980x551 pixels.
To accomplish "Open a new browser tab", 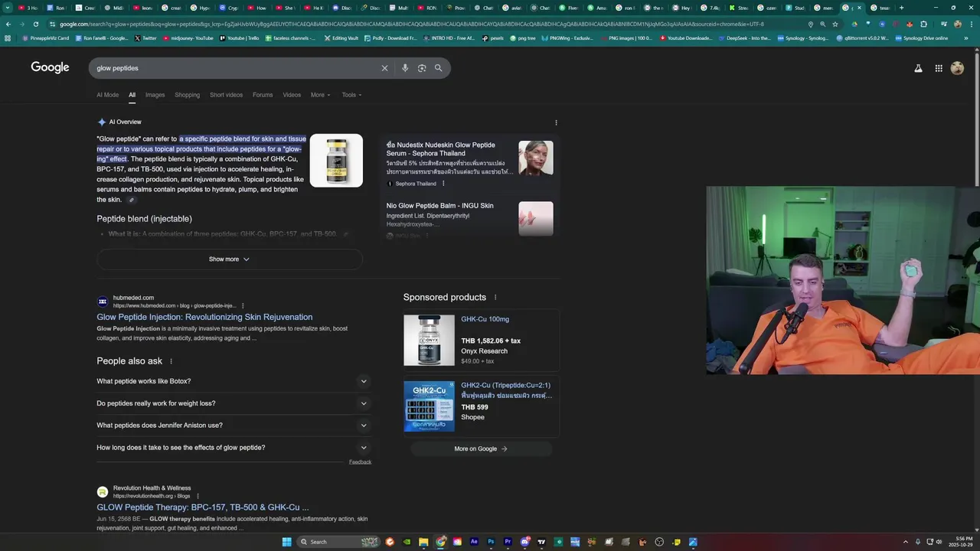I will pos(901,8).
